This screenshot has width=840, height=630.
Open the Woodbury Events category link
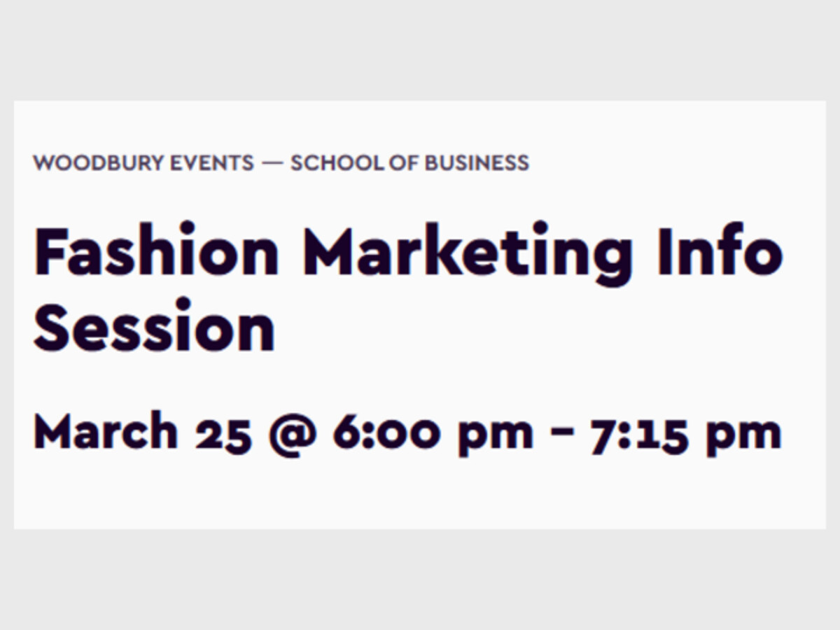click(x=143, y=163)
